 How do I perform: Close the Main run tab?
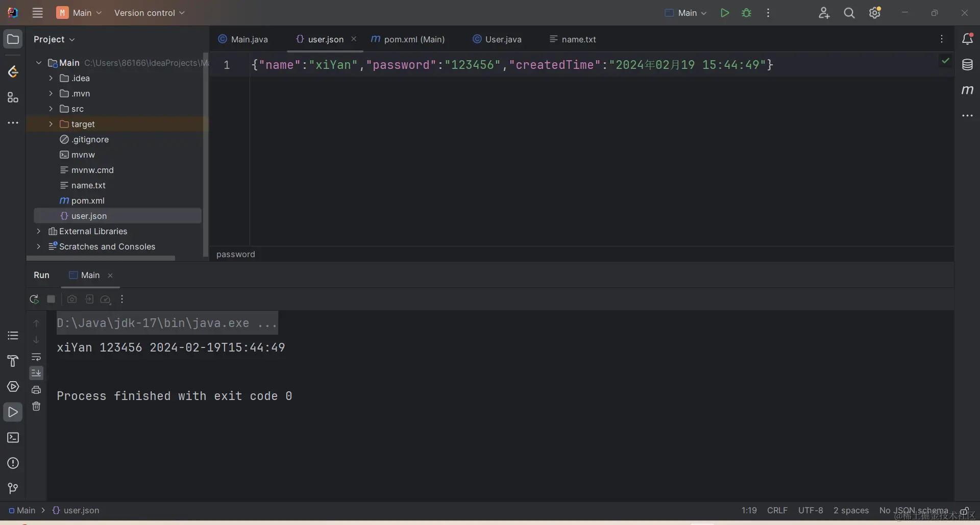click(x=110, y=276)
